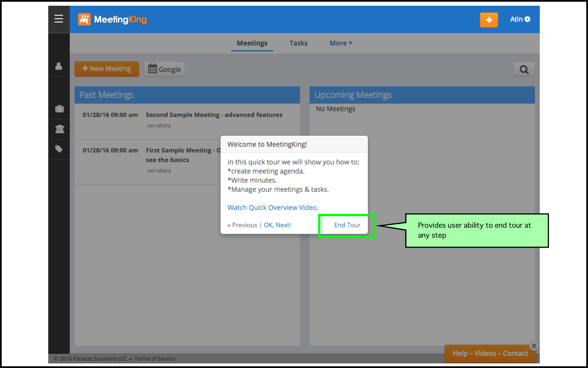Click the Google calendar button
The width and height of the screenshot is (588, 368).
tap(164, 69)
